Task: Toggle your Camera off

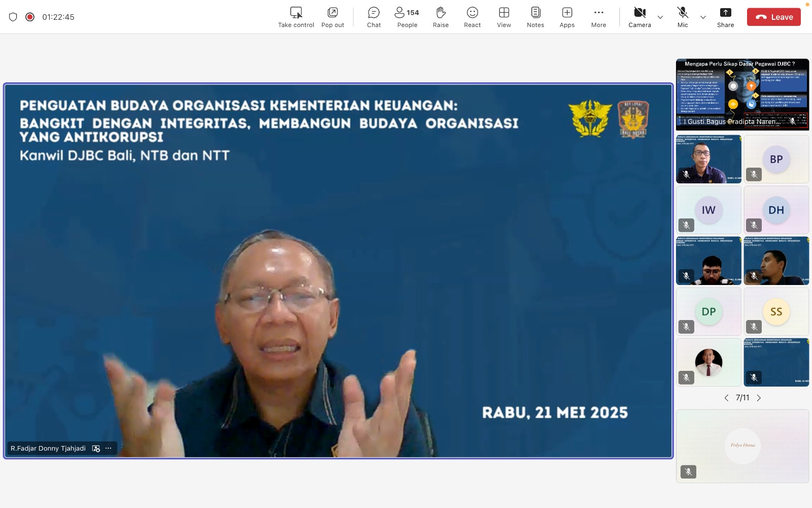Action: pos(640,16)
